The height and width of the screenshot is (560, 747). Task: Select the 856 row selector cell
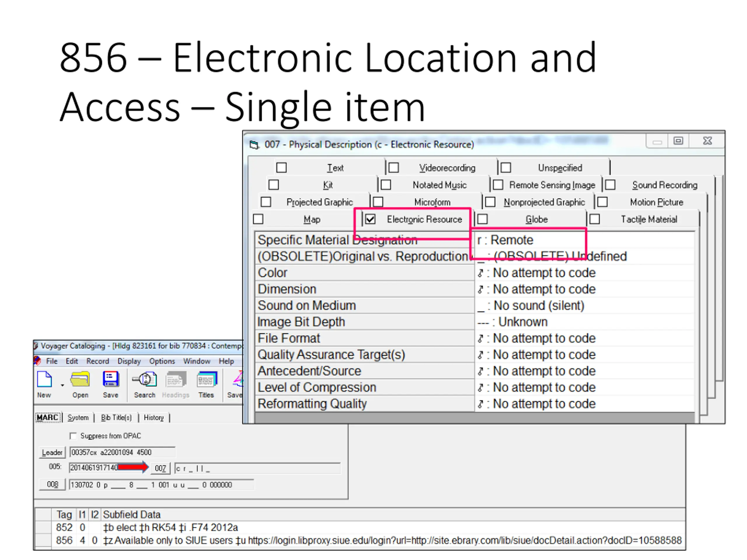click(43, 541)
